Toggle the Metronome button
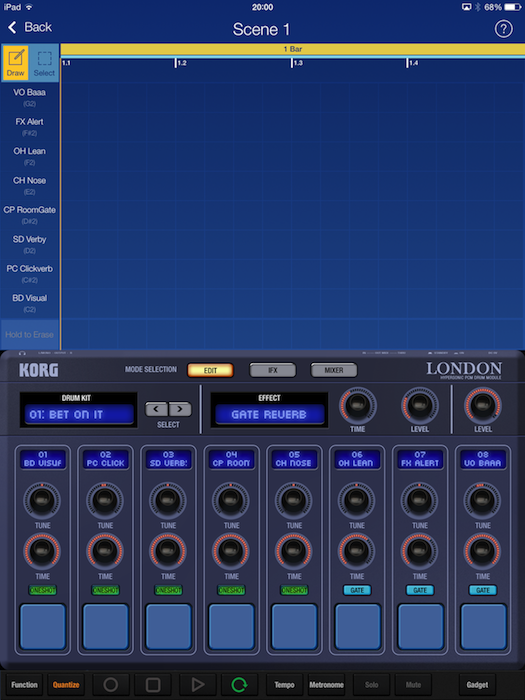 [326, 684]
